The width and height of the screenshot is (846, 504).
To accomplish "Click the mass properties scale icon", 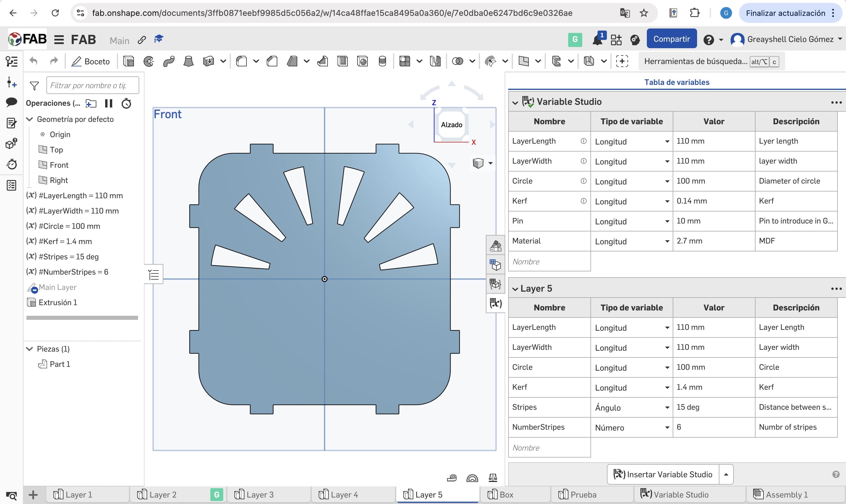I will [x=493, y=478].
